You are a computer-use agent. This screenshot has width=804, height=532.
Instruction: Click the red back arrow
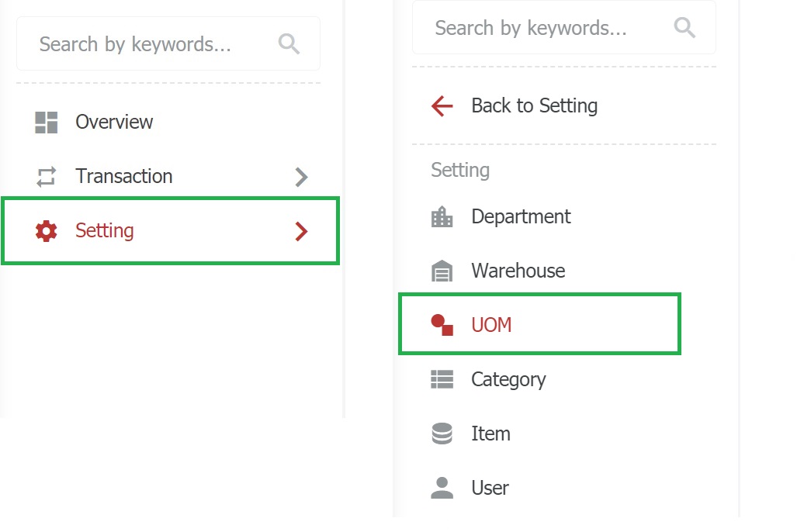click(x=442, y=106)
